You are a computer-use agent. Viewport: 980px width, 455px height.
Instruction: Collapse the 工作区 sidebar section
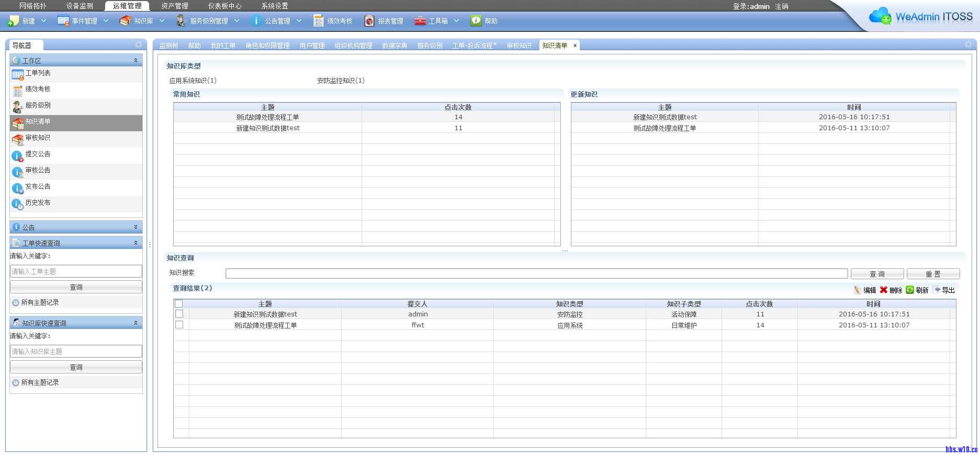(136, 61)
